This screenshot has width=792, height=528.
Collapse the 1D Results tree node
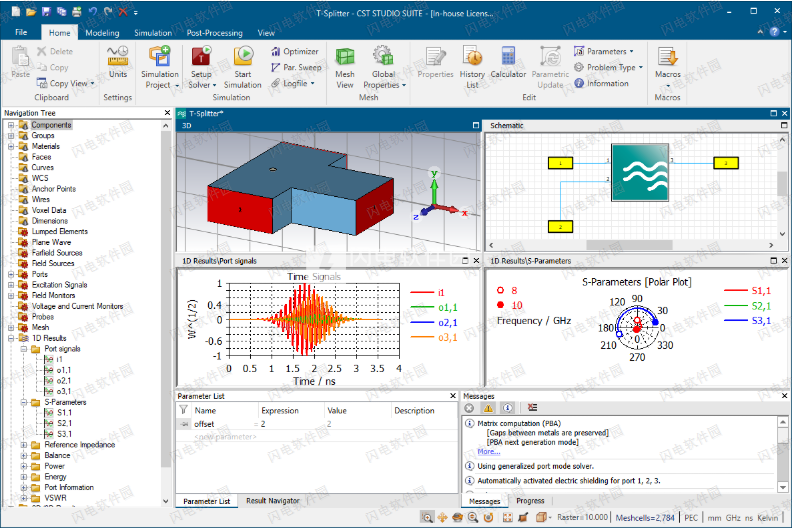[11, 338]
